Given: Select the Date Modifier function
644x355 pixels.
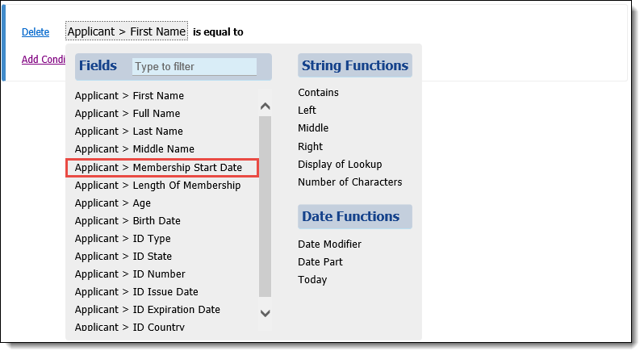Looking at the screenshot, I should coord(329,244).
